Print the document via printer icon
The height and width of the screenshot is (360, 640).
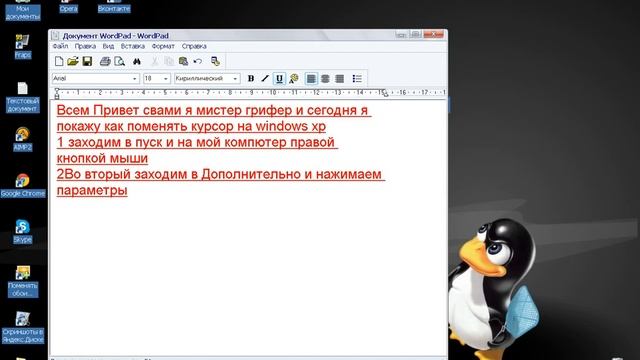(105, 61)
